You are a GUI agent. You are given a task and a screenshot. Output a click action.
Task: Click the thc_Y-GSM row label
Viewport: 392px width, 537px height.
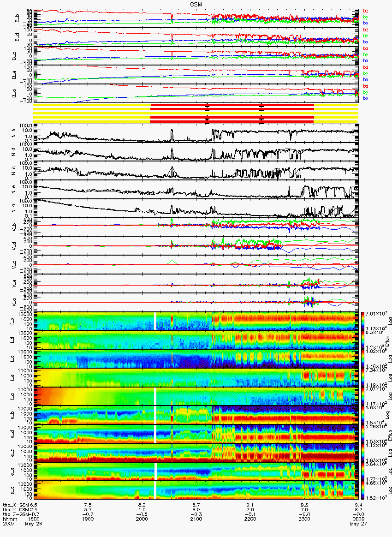point(16,510)
